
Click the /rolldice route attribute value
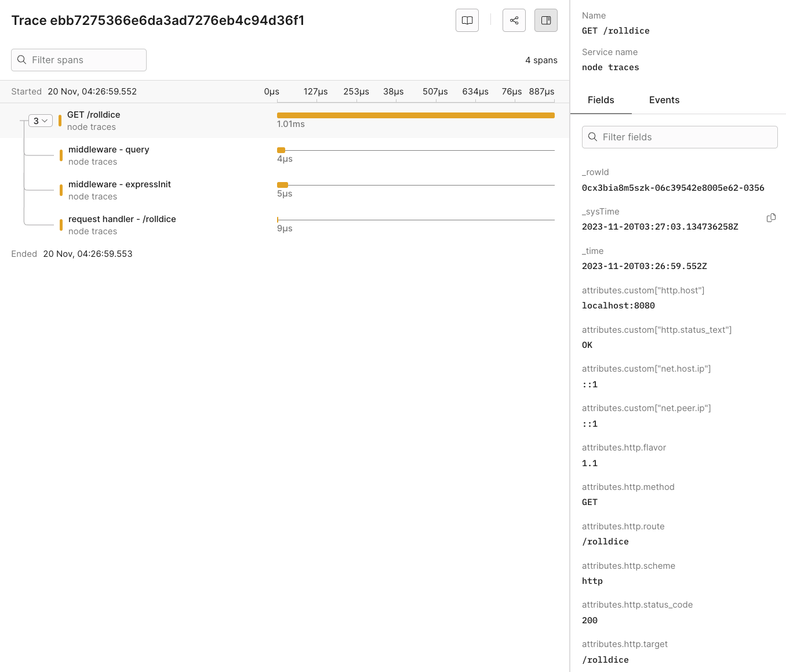(605, 541)
